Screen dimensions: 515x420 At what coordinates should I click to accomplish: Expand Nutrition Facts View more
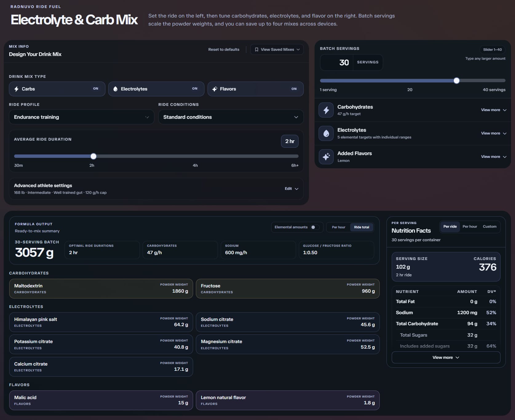tap(446, 358)
